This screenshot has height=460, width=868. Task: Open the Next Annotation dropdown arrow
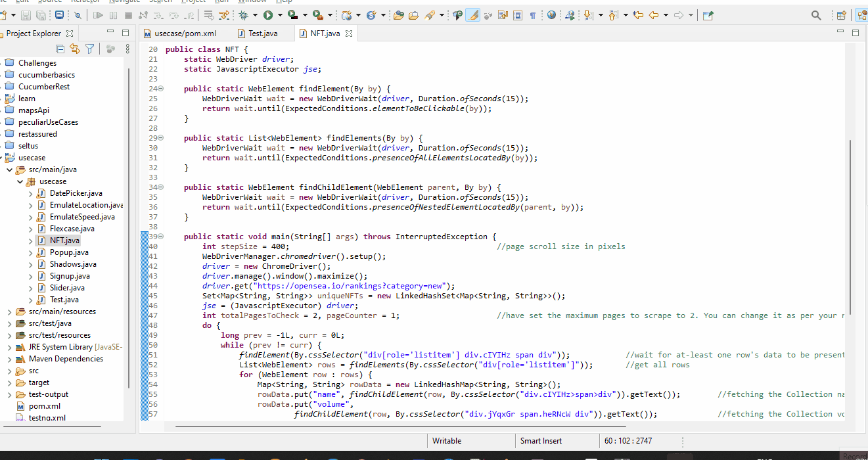coord(601,15)
